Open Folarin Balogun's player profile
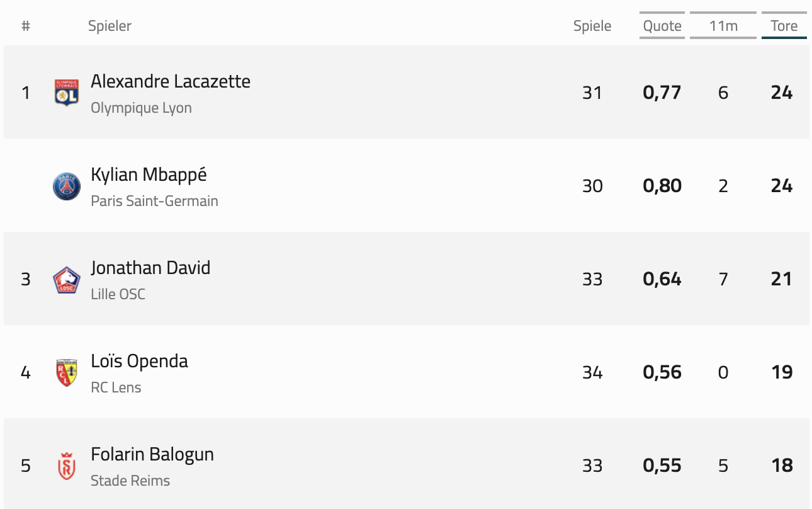This screenshot has height=509, width=812. click(152, 454)
